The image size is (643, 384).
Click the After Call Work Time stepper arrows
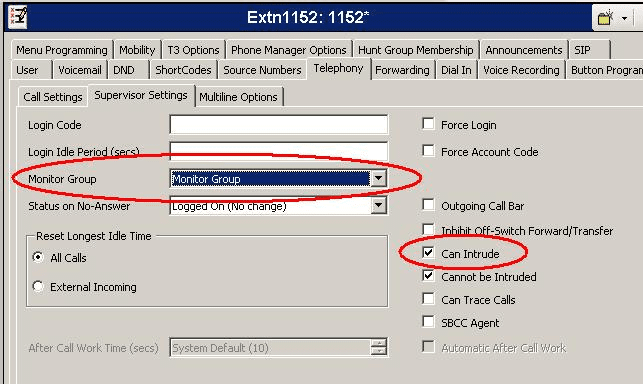tap(379, 347)
